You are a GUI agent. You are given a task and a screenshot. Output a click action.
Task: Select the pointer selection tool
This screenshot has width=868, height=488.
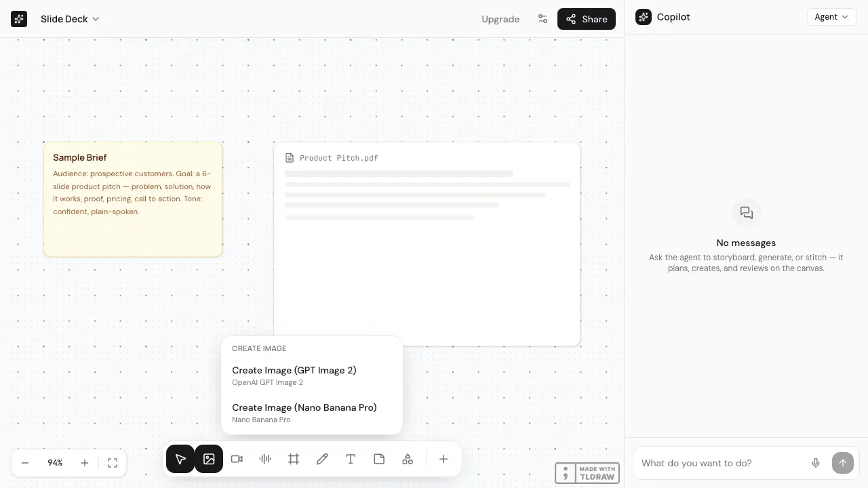pyautogui.click(x=180, y=459)
